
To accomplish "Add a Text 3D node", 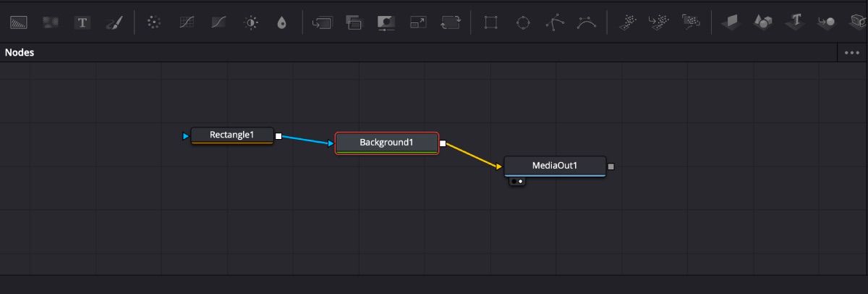I will point(796,22).
